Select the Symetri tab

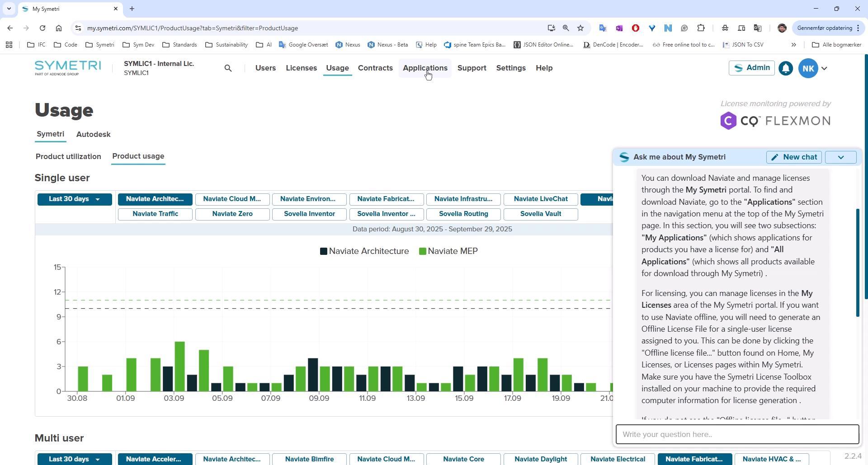[x=50, y=134]
